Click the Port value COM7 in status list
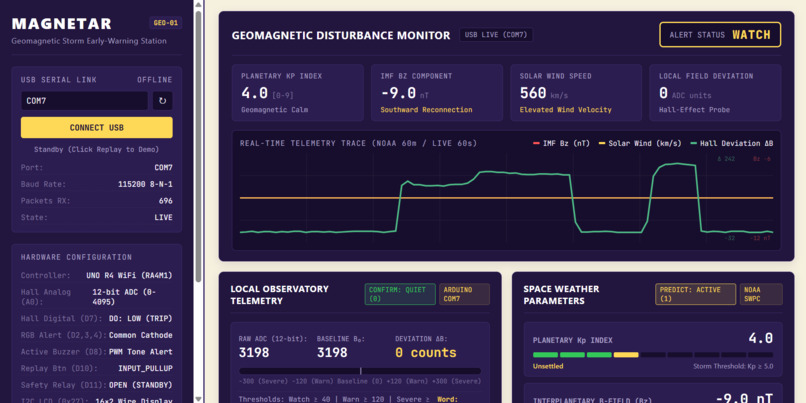The image size is (806, 403). [163, 168]
